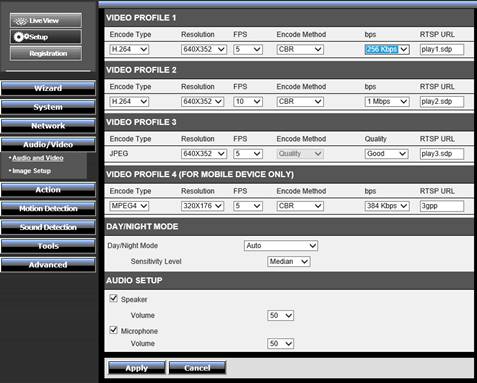Open the Registration page
Viewport: 477px width, 383px height.
46,53
